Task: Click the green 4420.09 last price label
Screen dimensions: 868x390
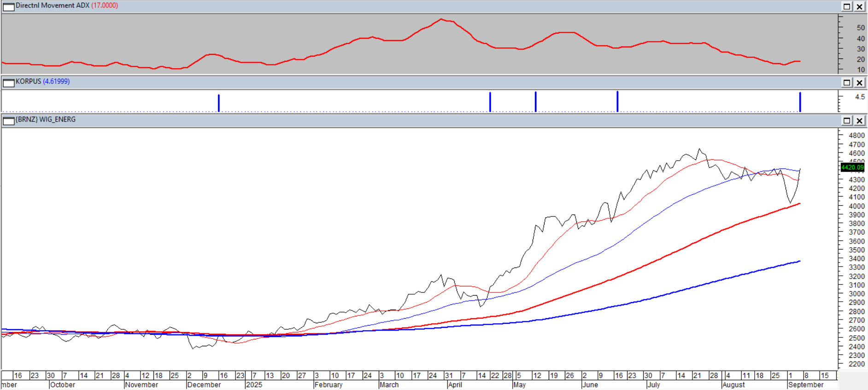Action: click(x=852, y=167)
